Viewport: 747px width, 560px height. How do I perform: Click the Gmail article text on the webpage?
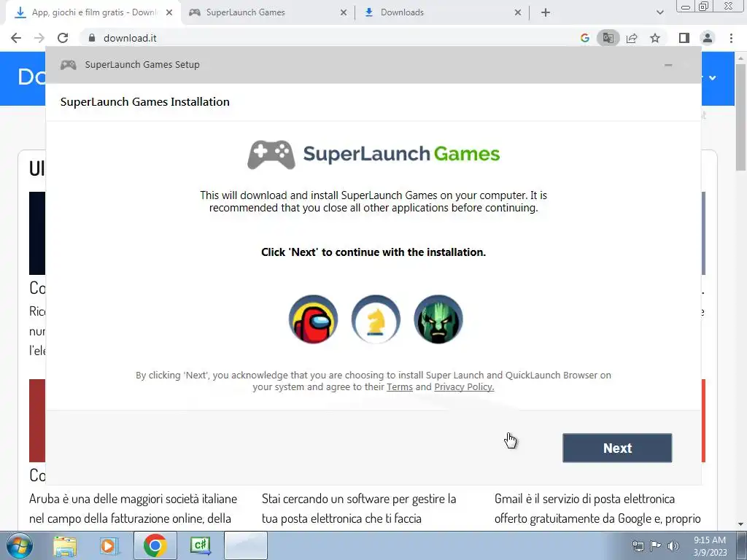point(597,508)
